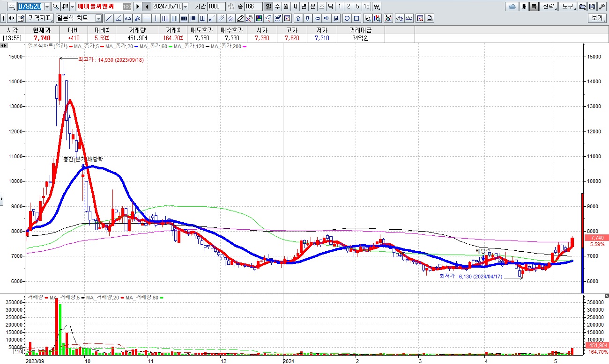Expand the left side panel arrow
Image resolution: width=609 pixels, height=364 pixels.
1,198
